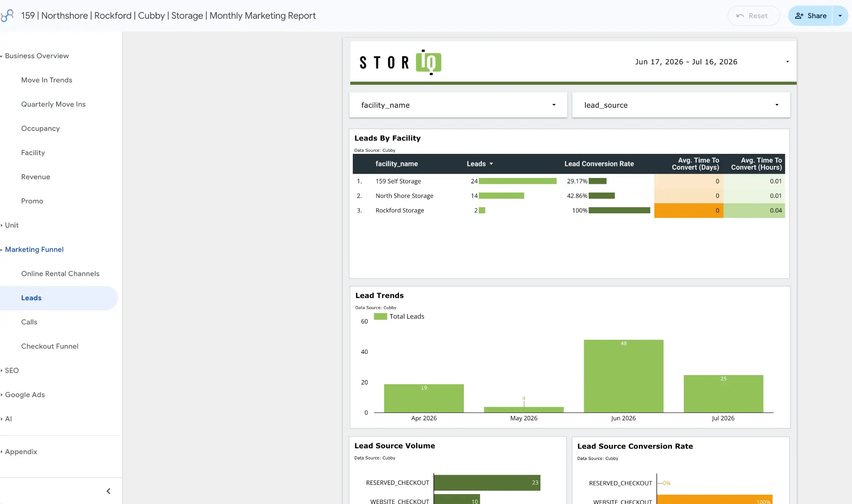
Task: Open Quarterly Move Ins page
Action: (x=53, y=104)
